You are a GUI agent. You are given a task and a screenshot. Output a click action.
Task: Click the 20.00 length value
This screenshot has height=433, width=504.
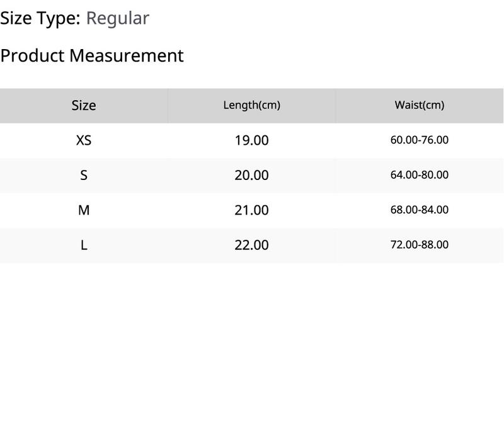tap(251, 176)
